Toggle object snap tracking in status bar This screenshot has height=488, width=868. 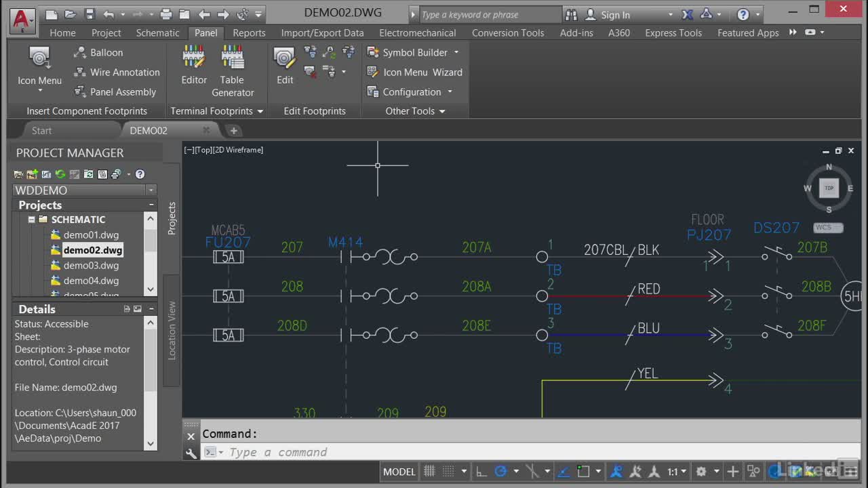point(564,471)
